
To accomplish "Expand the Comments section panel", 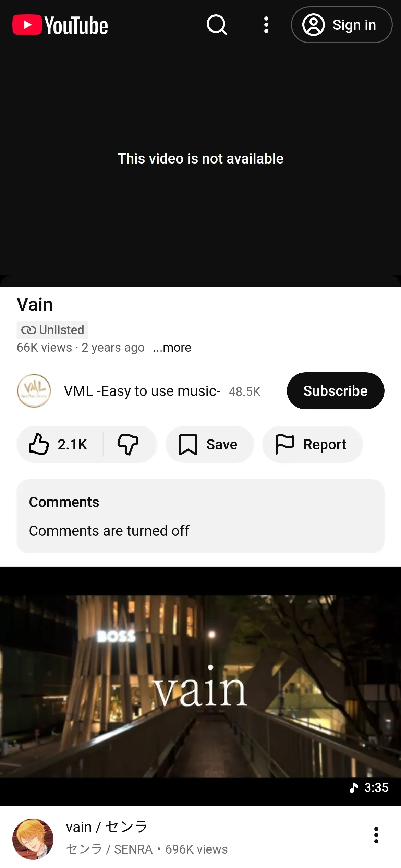I will click(200, 516).
